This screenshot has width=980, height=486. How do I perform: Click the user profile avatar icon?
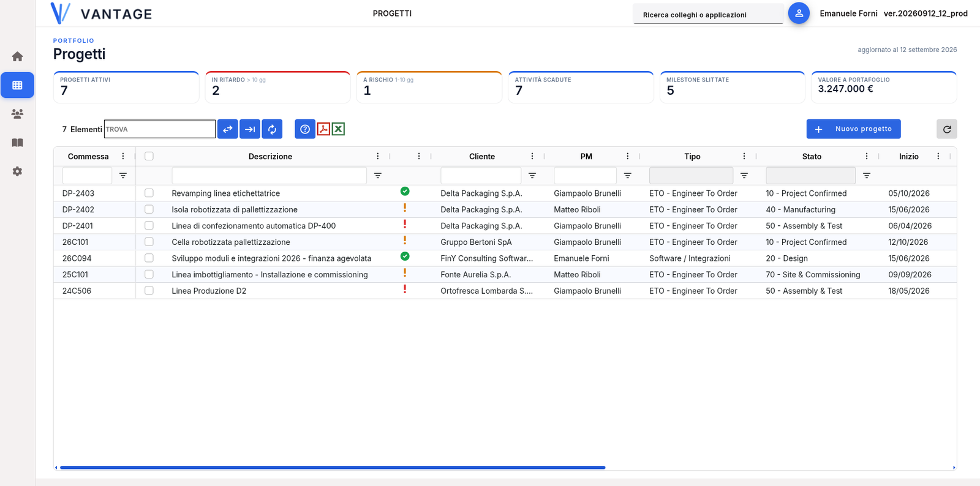(x=799, y=13)
